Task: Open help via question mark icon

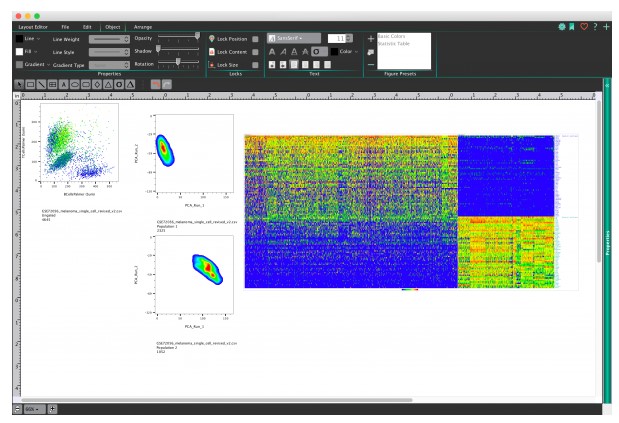Action: (595, 27)
